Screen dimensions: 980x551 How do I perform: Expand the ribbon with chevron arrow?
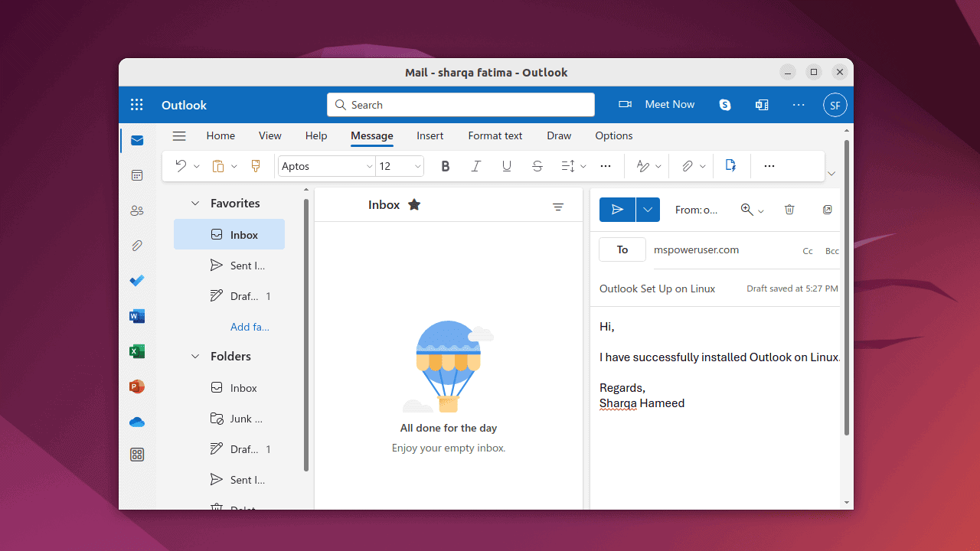[x=831, y=174]
